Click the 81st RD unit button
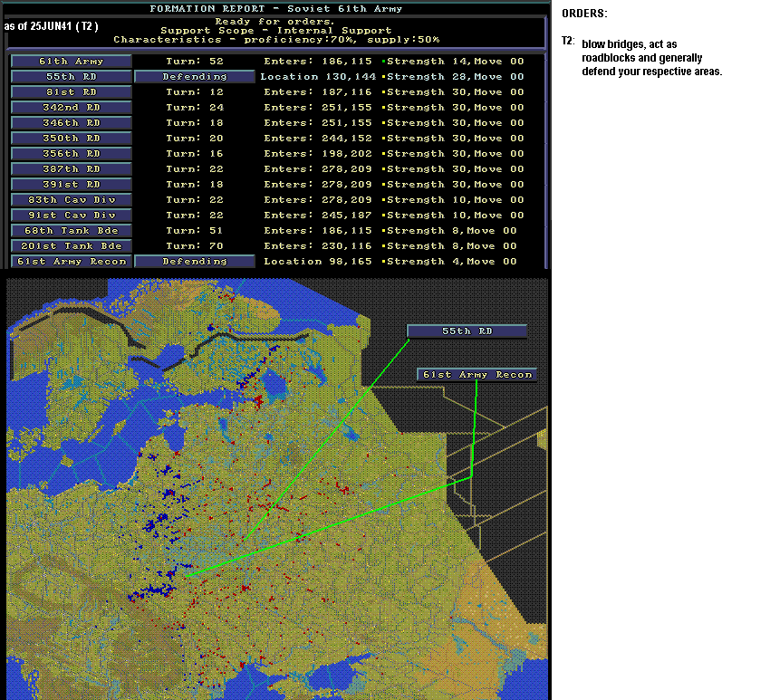Viewport: 770px width, 700px height. tap(72, 92)
